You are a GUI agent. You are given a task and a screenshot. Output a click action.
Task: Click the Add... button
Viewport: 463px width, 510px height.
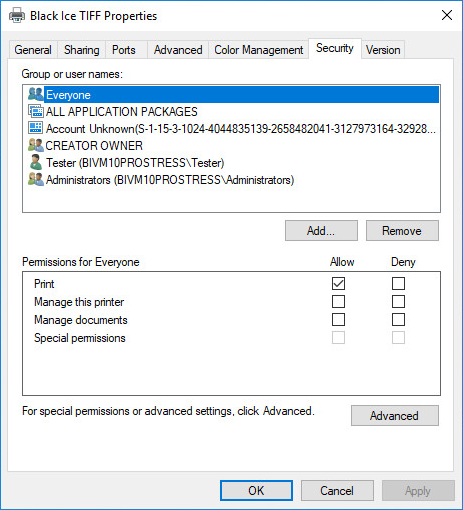pos(321,231)
